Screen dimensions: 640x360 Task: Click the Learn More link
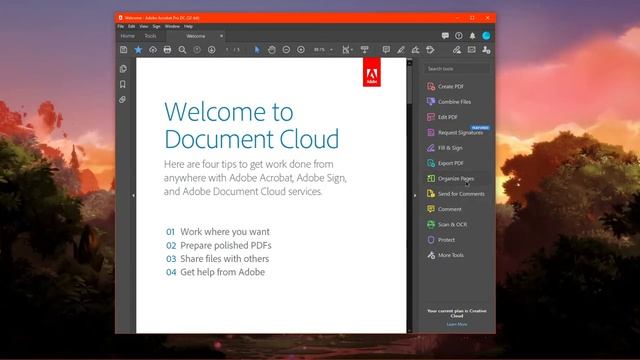[x=457, y=324]
